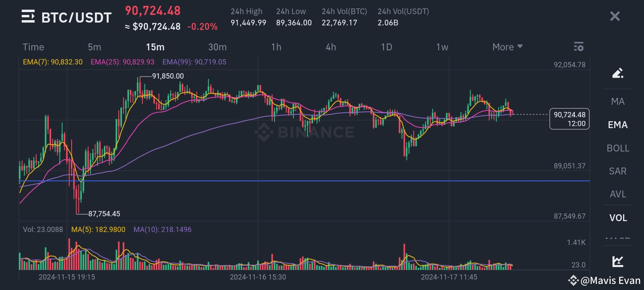Select the drawing tools pencil icon
This screenshot has width=644, height=290.
point(617,74)
